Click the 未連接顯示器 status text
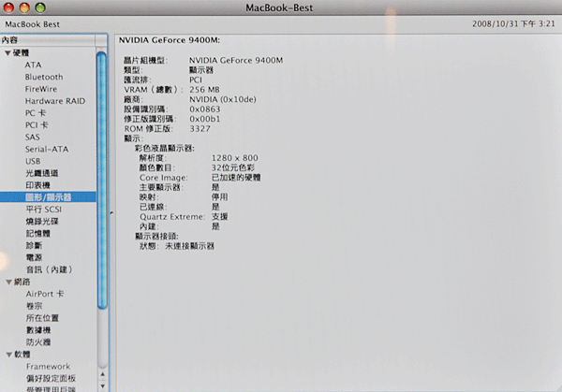 click(189, 246)
